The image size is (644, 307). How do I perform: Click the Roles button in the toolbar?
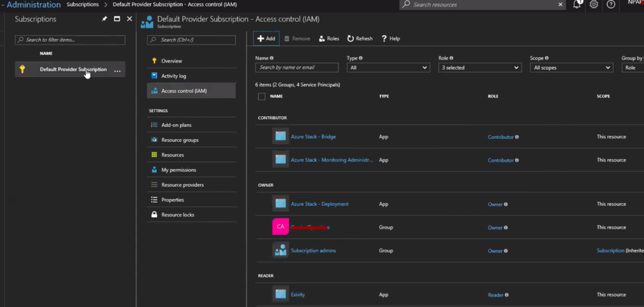tap(329, 38)
